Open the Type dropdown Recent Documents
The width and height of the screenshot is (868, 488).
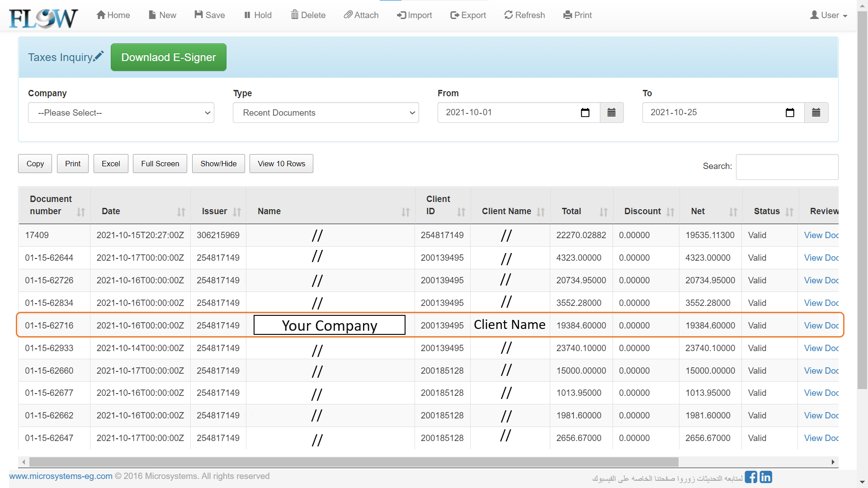click(325, 113)
